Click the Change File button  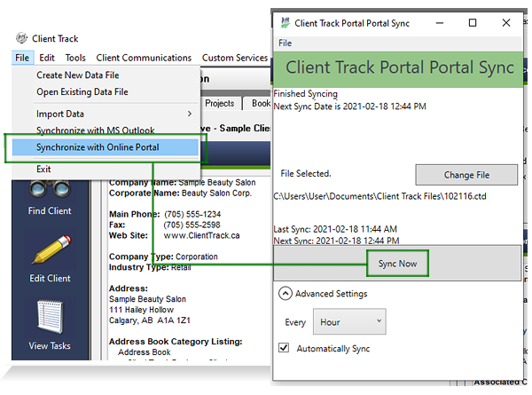click(465, 174)
